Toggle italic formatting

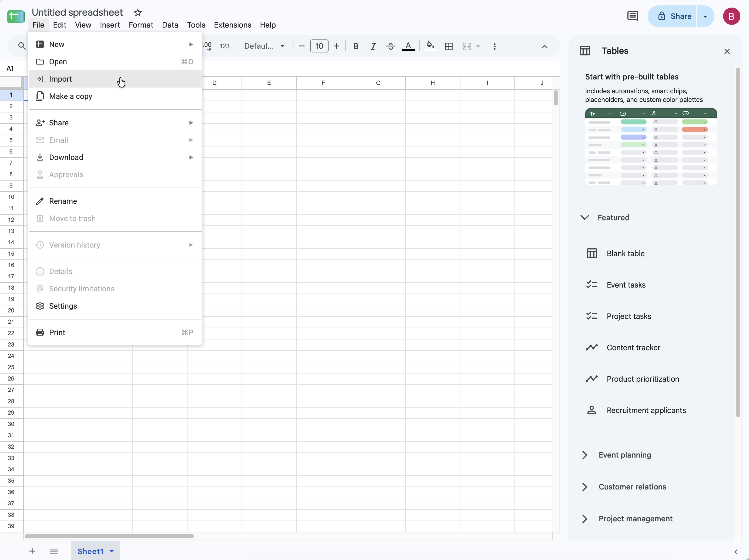point(373,46)
